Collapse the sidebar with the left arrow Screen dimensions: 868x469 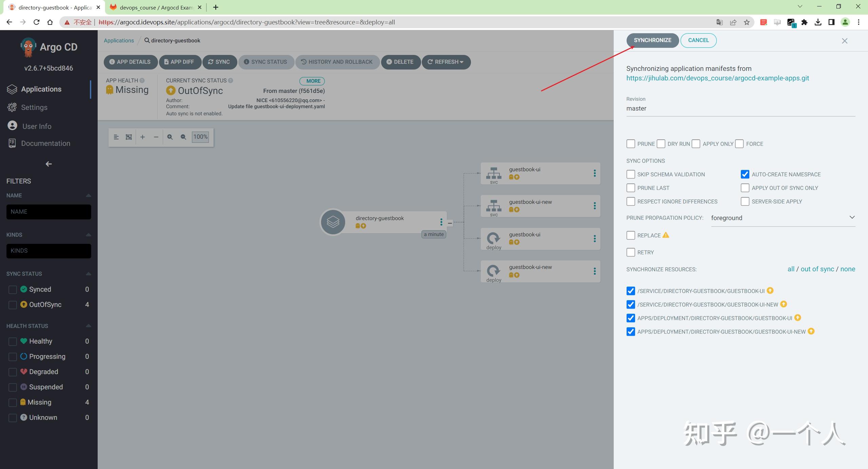click(48, 164)
